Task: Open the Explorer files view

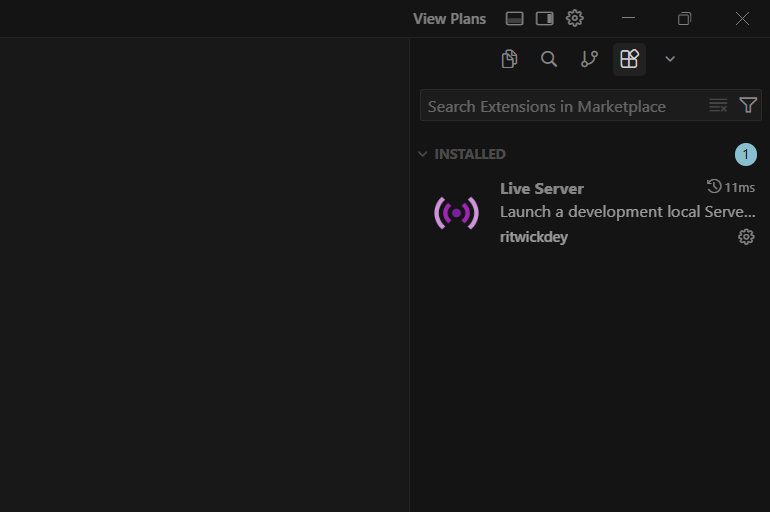Action: click(509, 59)
